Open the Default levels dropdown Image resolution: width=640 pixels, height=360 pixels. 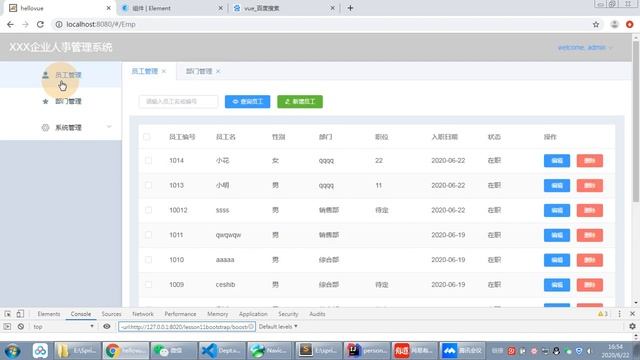[x=278, y=327]
